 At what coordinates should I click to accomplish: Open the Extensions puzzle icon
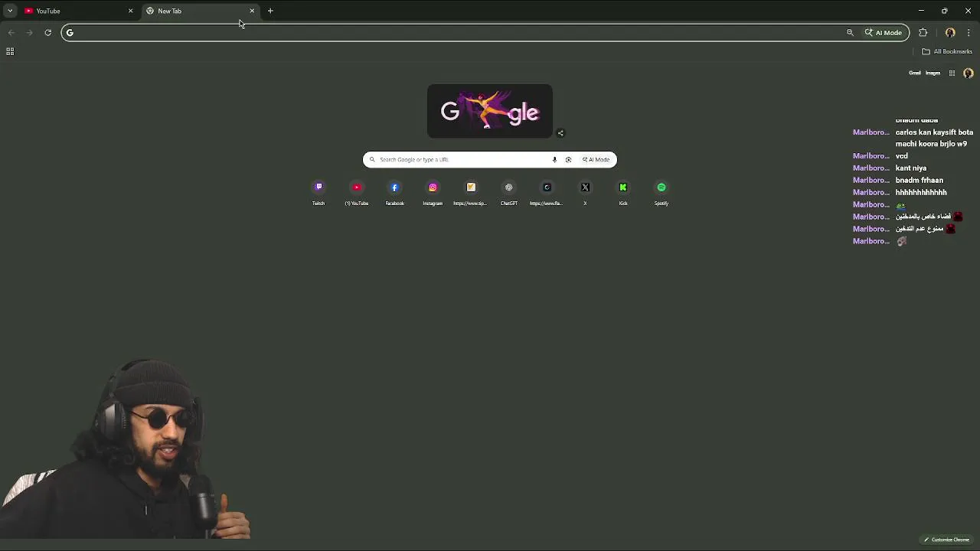pos(923,33)
